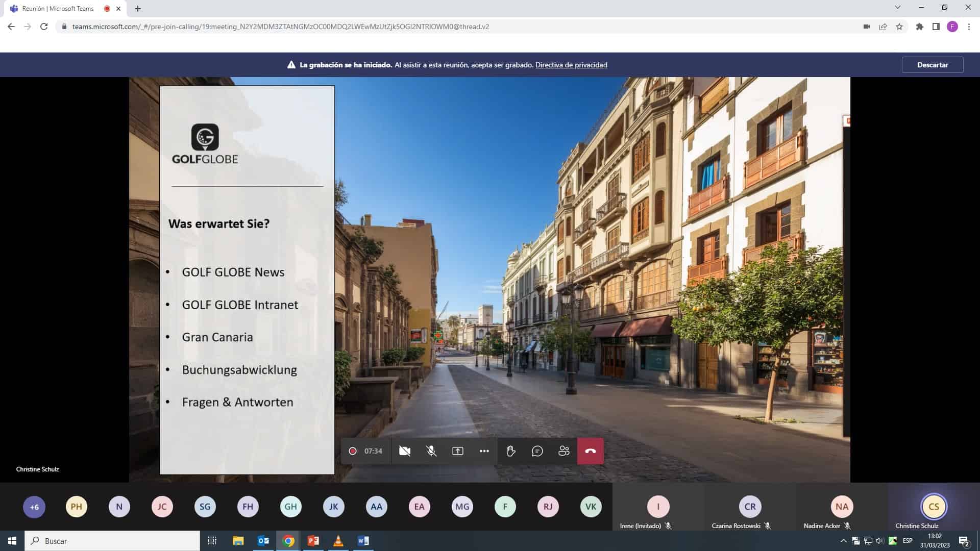The height and width of the screenshot is (551, 980).
Task: Select participant avatar SG
Action: [x=205, y=507]
